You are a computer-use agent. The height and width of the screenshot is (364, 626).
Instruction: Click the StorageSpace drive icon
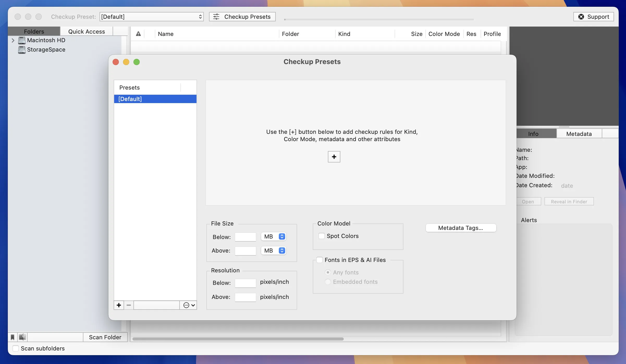click(22, 50)
